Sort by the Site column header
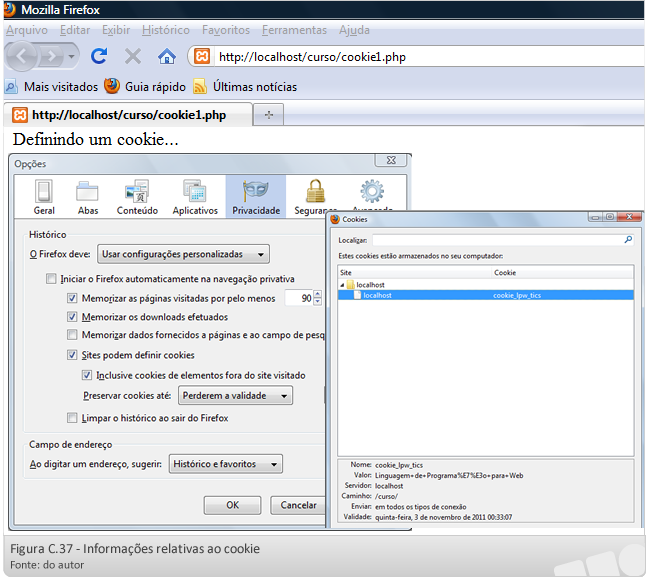This screenshot has width=650, height=577. click(x=415, y=273)
